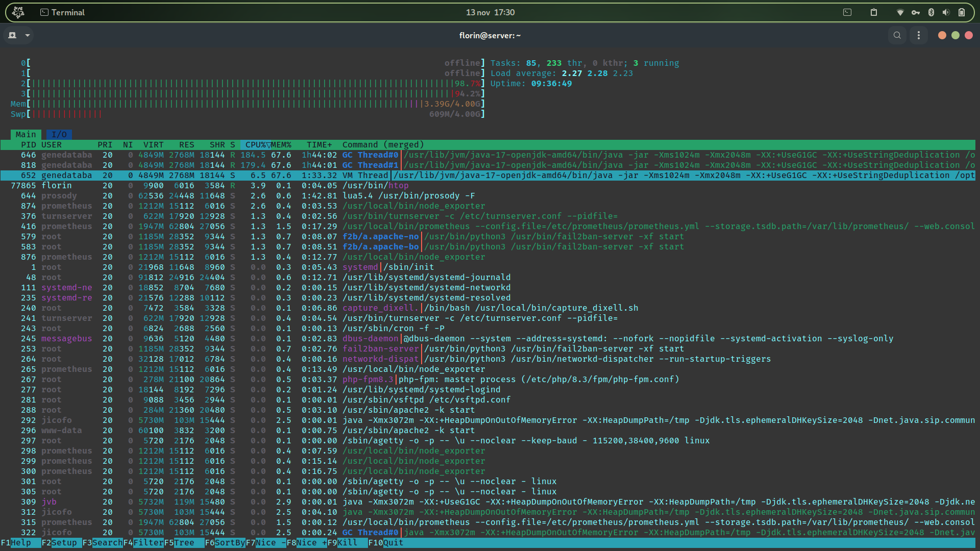Viewport: 980px width, 551px height.
Task: Click F1 Help in function bar
Action: [x=21, y=543]
